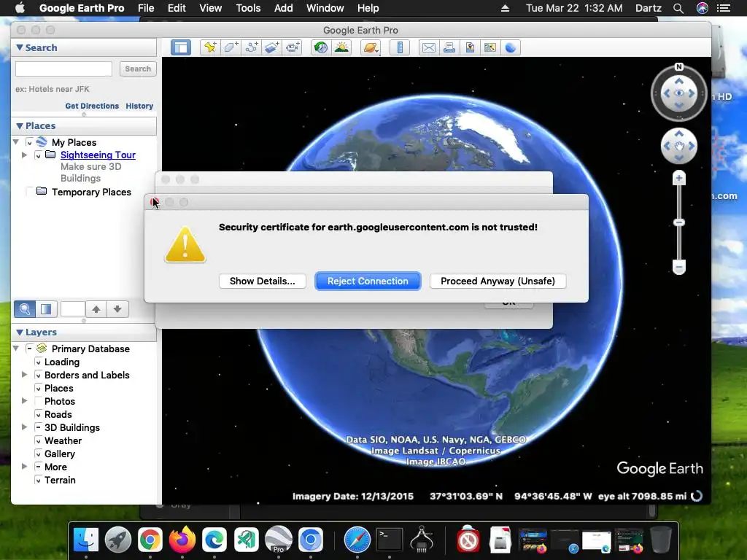Click the zoom slider handle

point(679,222)
